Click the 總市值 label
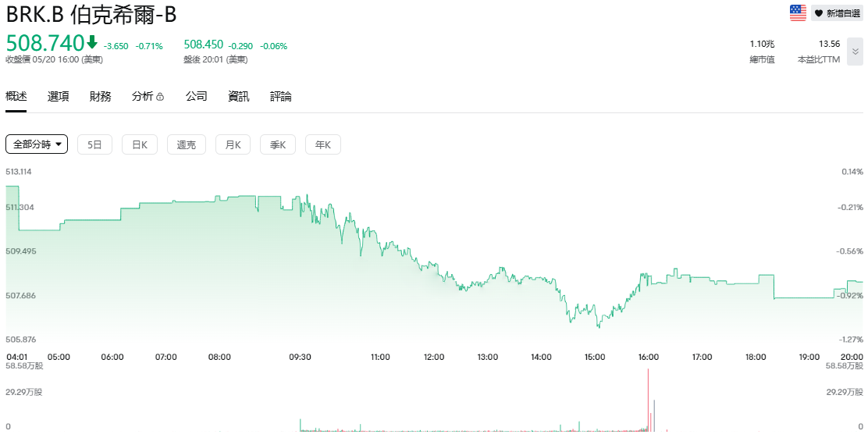 763,59
